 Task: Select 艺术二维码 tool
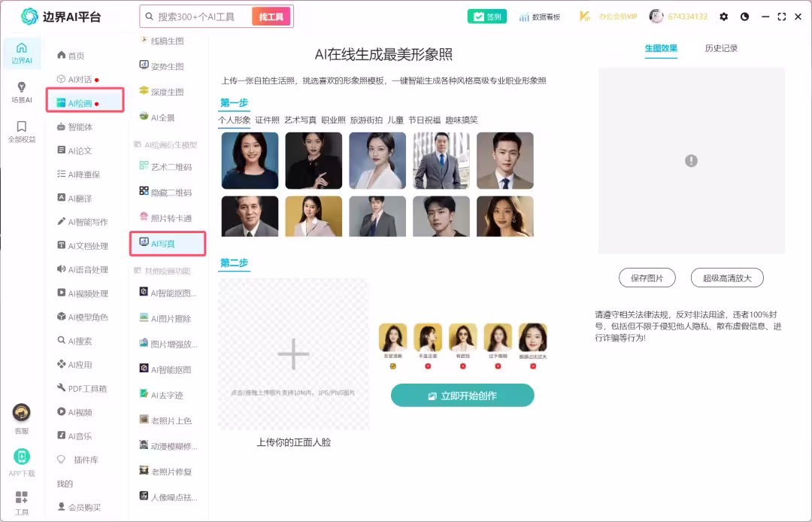click(165, 167)
